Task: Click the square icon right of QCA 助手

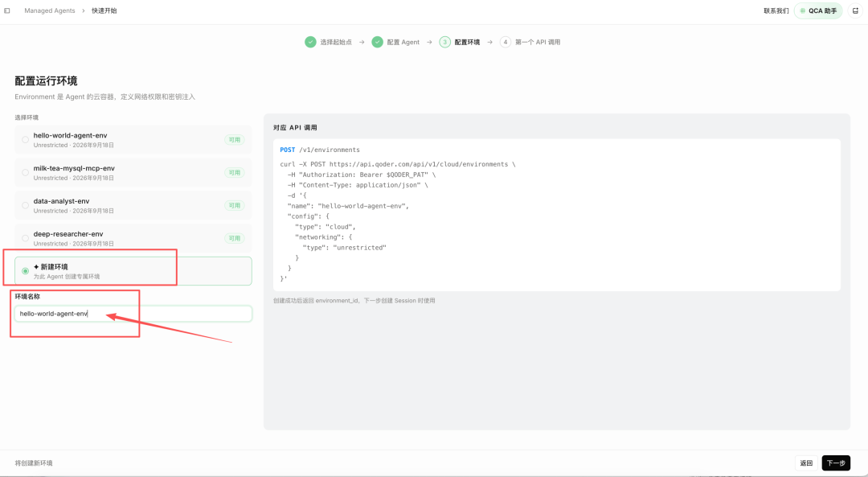Action: [855, 10]
